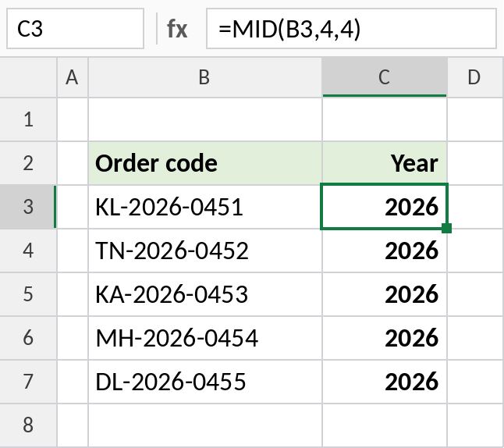504x448 pixels.
Task: Click the formula bar with =MID(B3,4,4)
Action: coord(351,29)
